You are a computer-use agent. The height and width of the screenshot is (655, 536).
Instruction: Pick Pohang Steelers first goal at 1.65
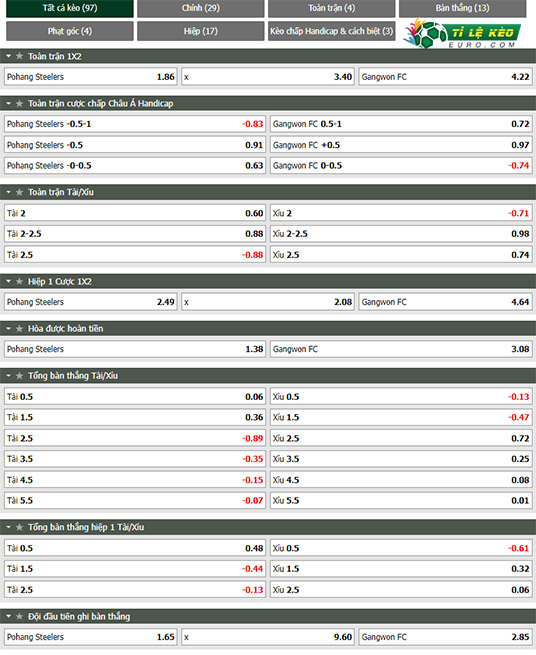[91, 637]
